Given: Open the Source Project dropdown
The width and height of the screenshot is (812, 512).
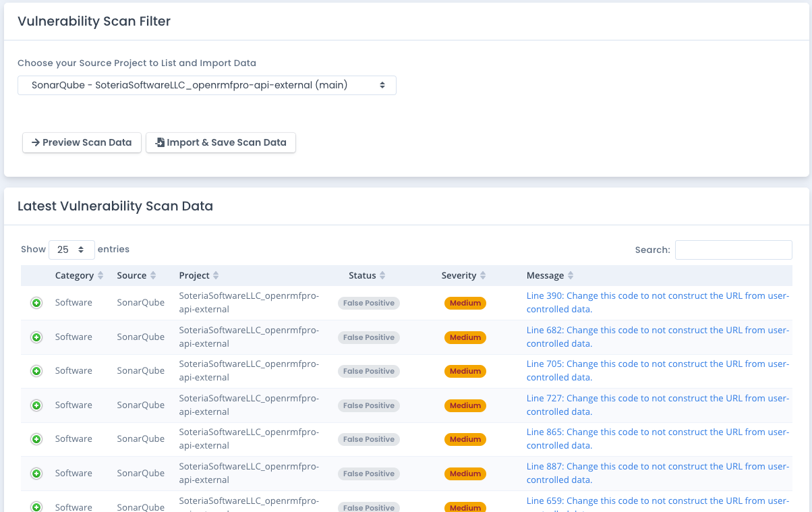Looking at the screenshot, I should coord(207,85).
